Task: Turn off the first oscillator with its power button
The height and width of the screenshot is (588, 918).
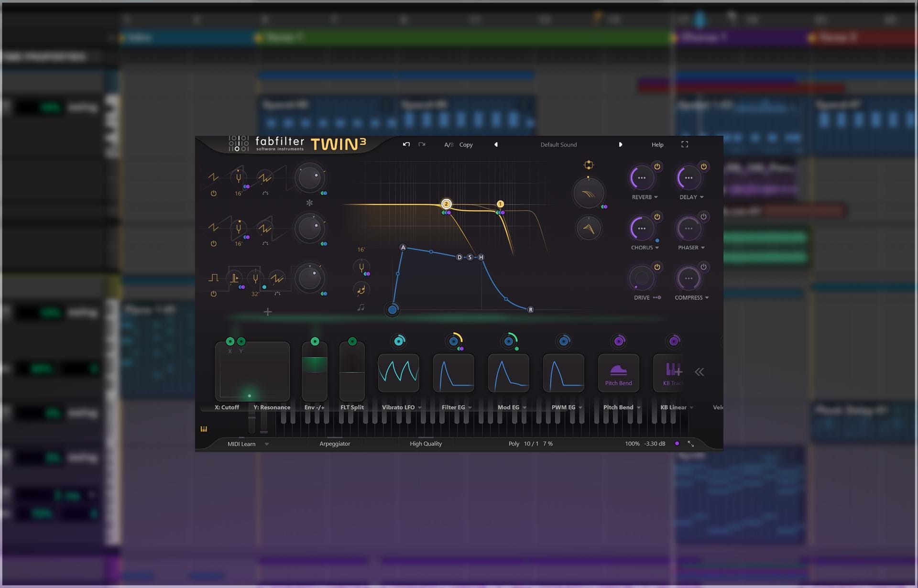Action: coord(213,194)
